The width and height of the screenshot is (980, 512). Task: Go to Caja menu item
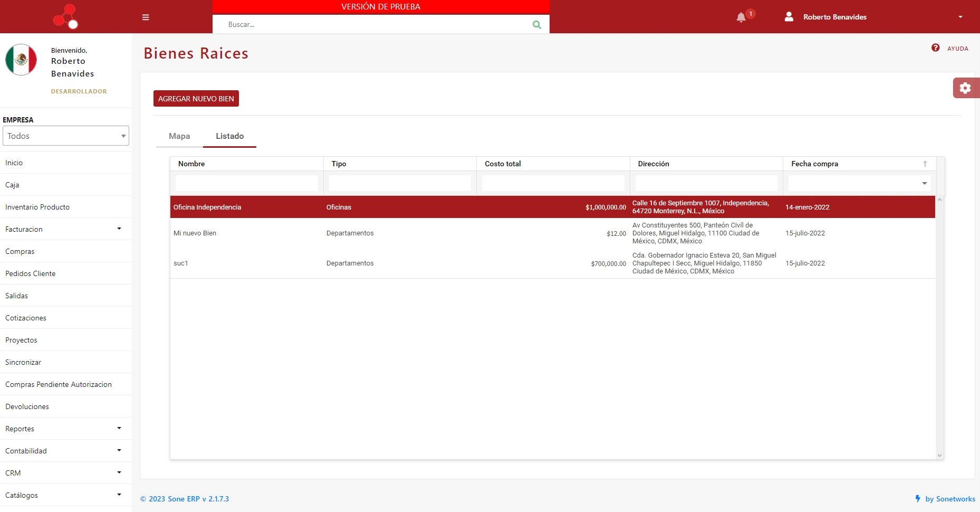click(66, 185)
